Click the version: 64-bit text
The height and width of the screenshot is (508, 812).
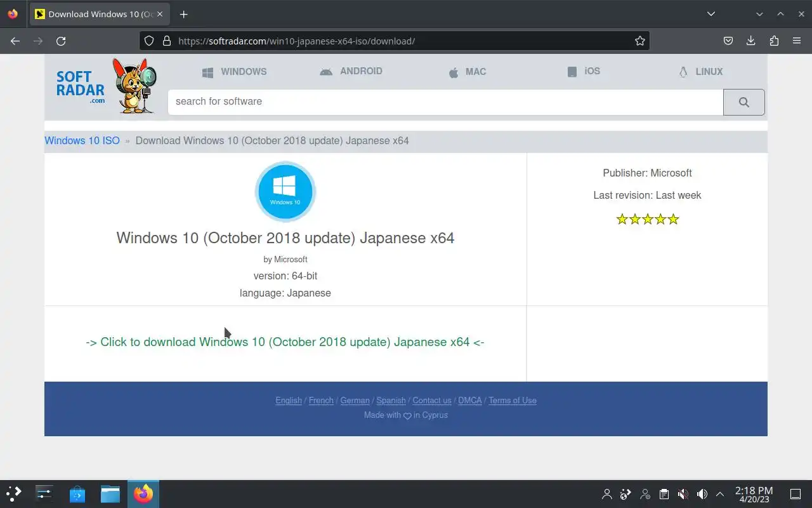point(285,276)
